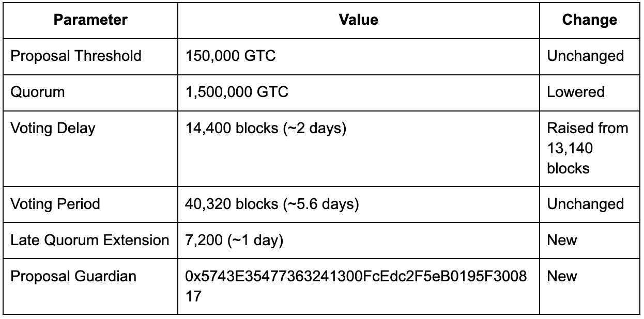
Task: Select the Proposal Threshold cell
Action: pos(90,56)
